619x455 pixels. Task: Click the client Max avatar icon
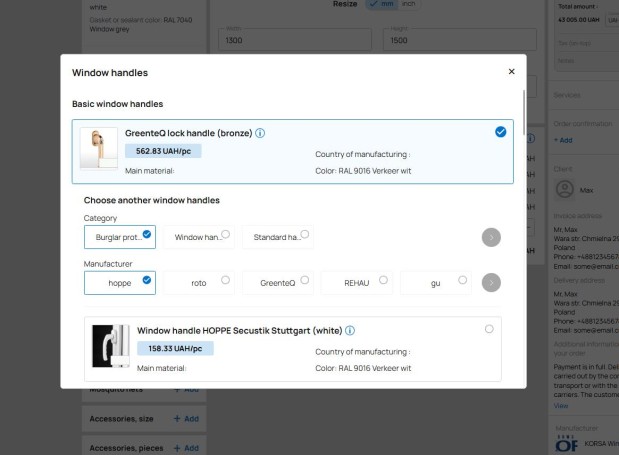tap(565, 189)
